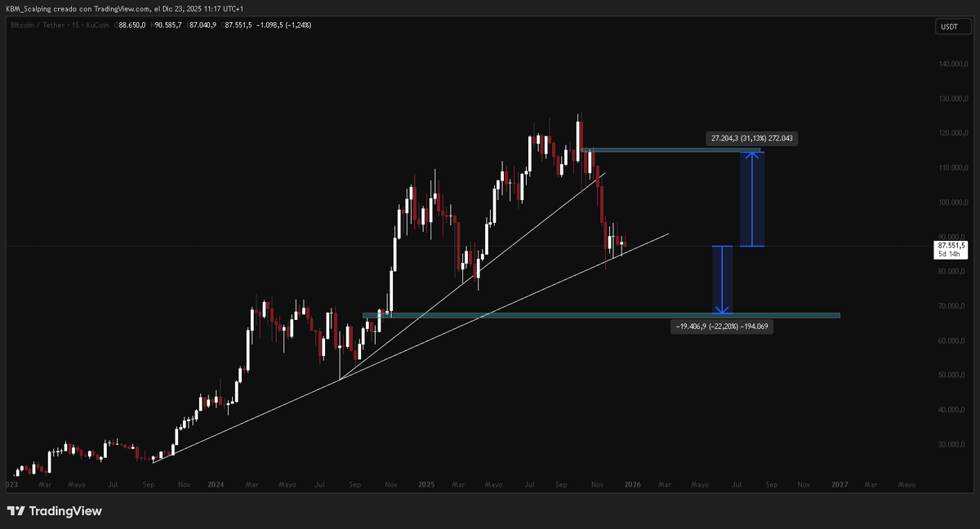
Task: Click the open value 88.650,0
Action: click(x=131, y=25)
